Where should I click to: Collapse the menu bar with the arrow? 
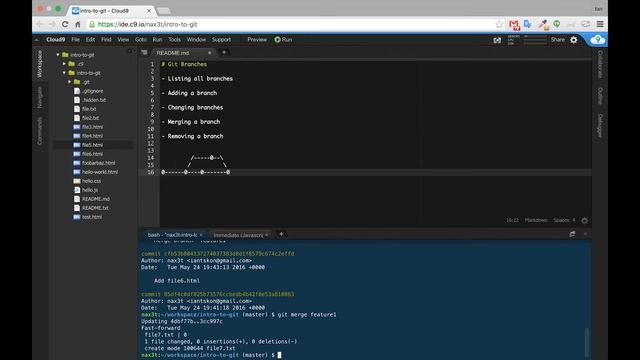click(x=37, y=40)
